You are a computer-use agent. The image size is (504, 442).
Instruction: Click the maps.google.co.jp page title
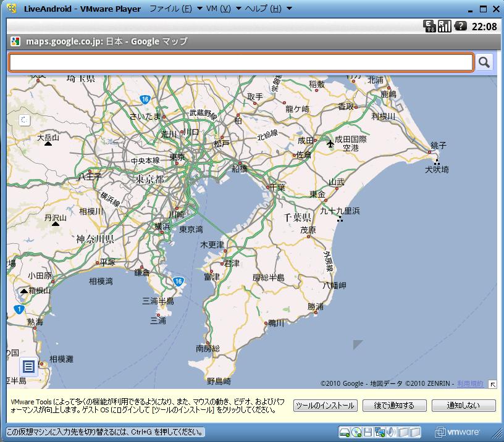[106, 41]
